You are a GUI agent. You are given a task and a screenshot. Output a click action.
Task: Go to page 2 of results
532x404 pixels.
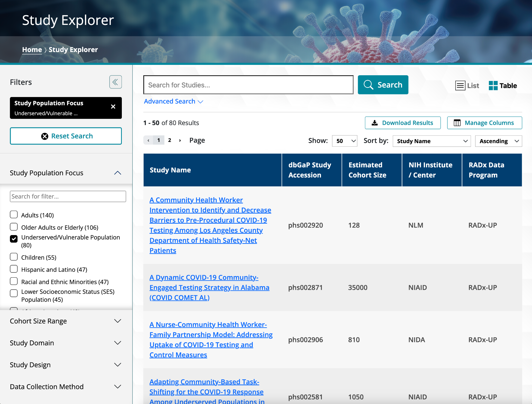170,140
